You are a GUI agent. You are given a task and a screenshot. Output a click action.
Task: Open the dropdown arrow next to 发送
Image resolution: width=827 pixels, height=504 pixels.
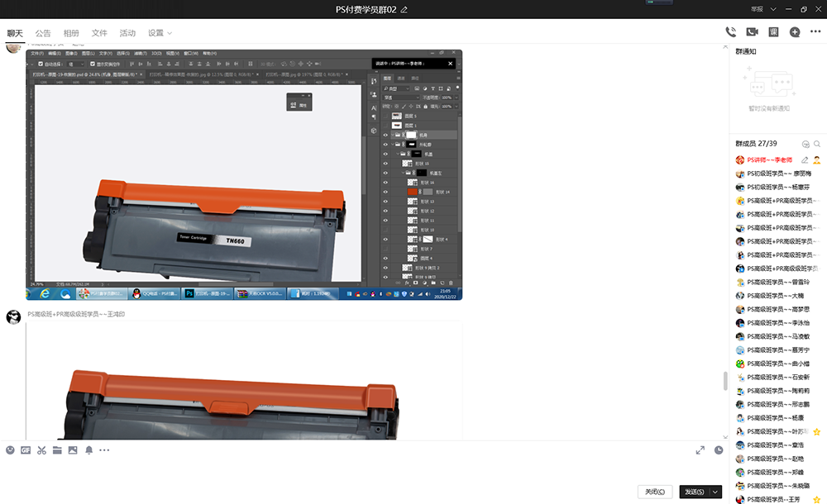click(715, 492)
